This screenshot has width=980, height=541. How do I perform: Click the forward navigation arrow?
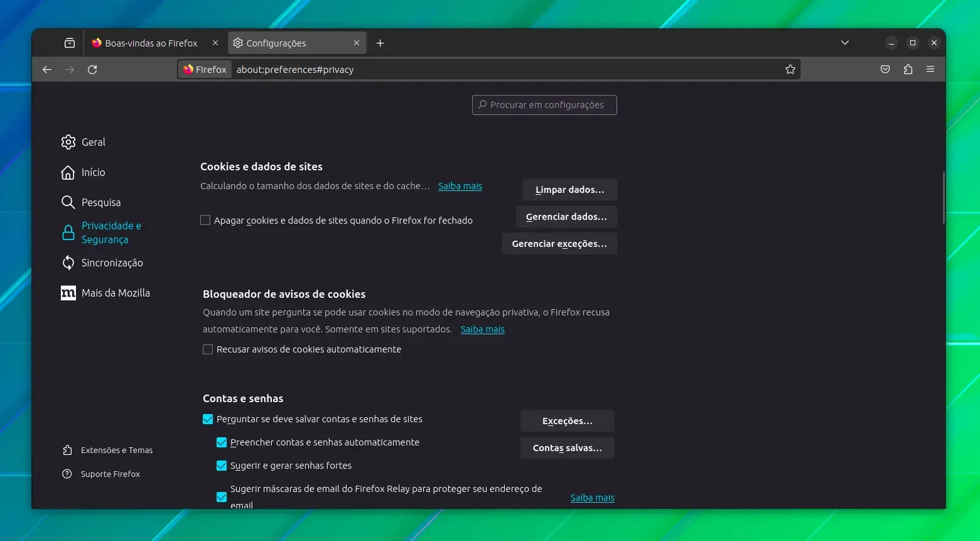click(x=70, y=70)
